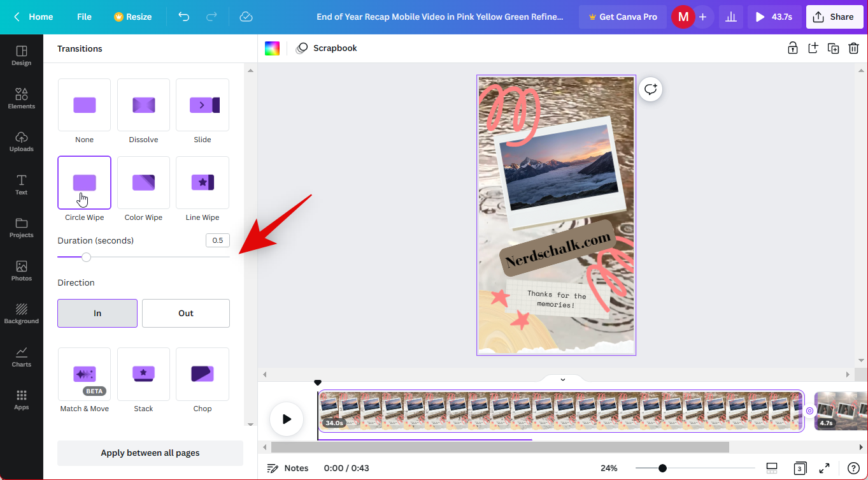The image size is (868, 480).
Task: Set direction to Out
Action: pos(186,313)
